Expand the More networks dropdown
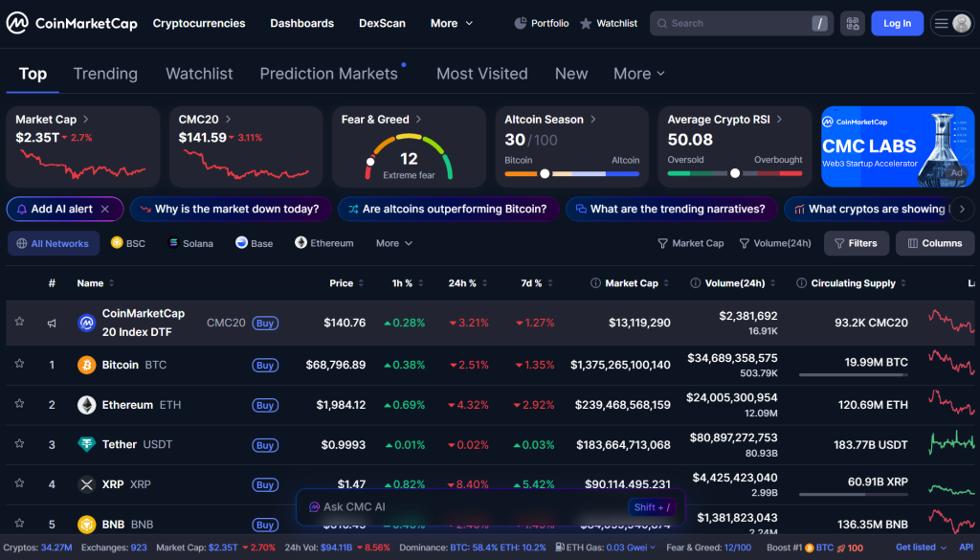 pos(394,243)
